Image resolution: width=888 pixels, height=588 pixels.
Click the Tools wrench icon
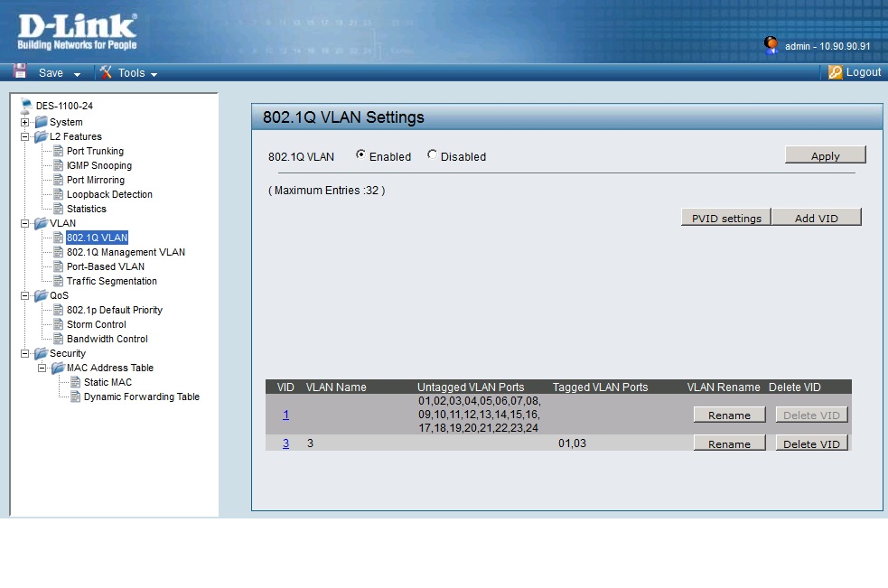106,72
